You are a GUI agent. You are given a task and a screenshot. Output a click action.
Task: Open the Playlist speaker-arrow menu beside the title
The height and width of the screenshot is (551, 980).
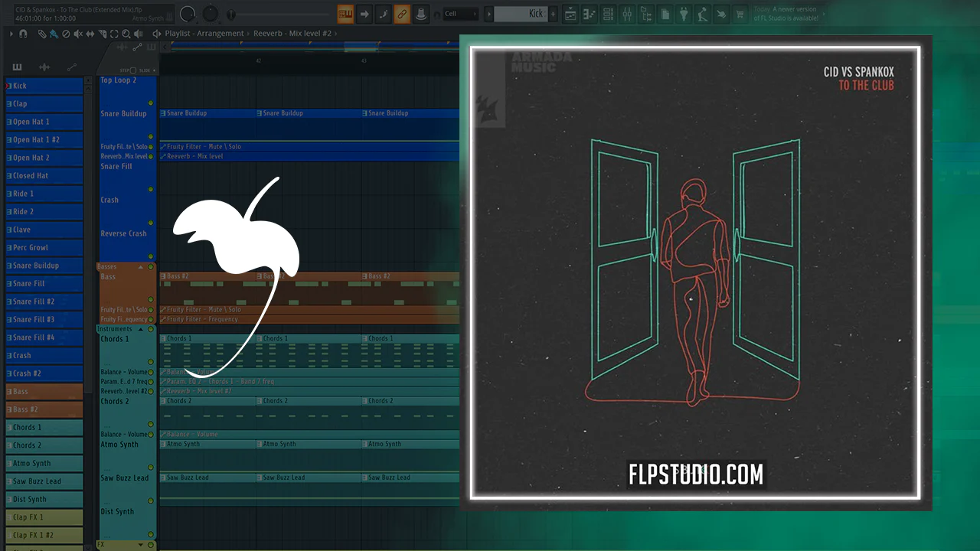(x=157, y=34)
